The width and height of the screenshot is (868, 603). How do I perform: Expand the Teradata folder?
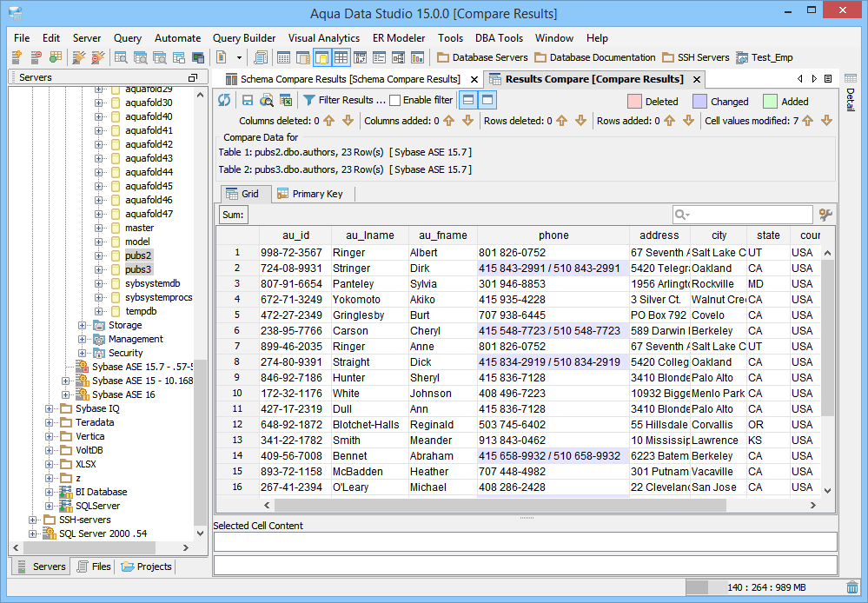pyautogui.click(x=49, y=422)
